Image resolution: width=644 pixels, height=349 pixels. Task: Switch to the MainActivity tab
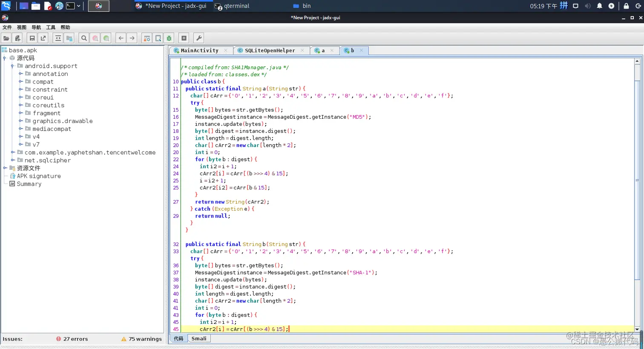coord(199,50)
